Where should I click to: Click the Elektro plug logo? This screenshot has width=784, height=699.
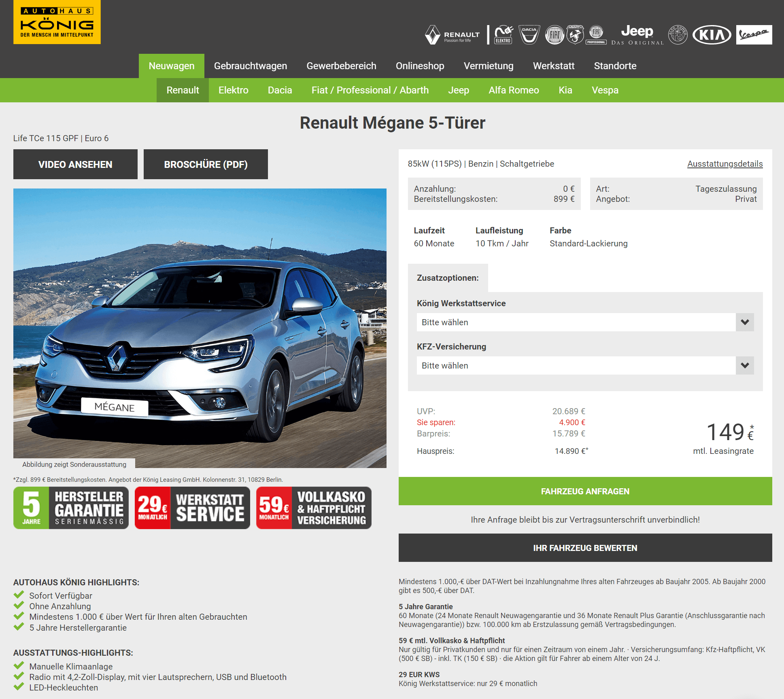click(504, 35)
